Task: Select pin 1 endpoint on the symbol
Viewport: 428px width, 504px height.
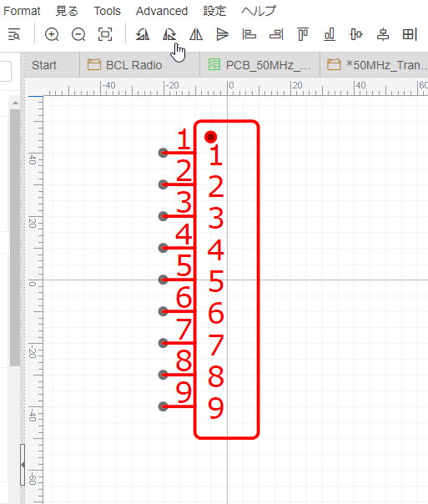Action: 164,153
